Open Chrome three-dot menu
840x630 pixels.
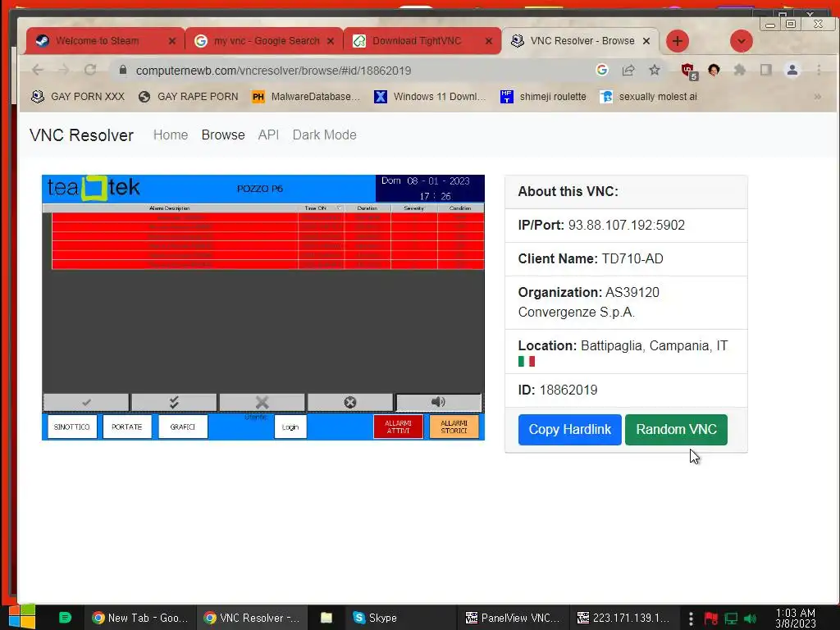point(819,70)
